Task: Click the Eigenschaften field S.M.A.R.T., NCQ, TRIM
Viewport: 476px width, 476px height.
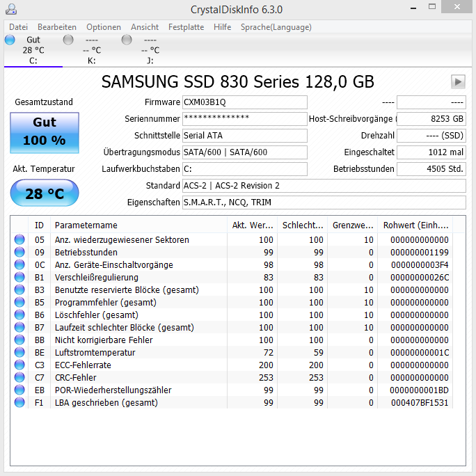Action: tap(324, 203)
